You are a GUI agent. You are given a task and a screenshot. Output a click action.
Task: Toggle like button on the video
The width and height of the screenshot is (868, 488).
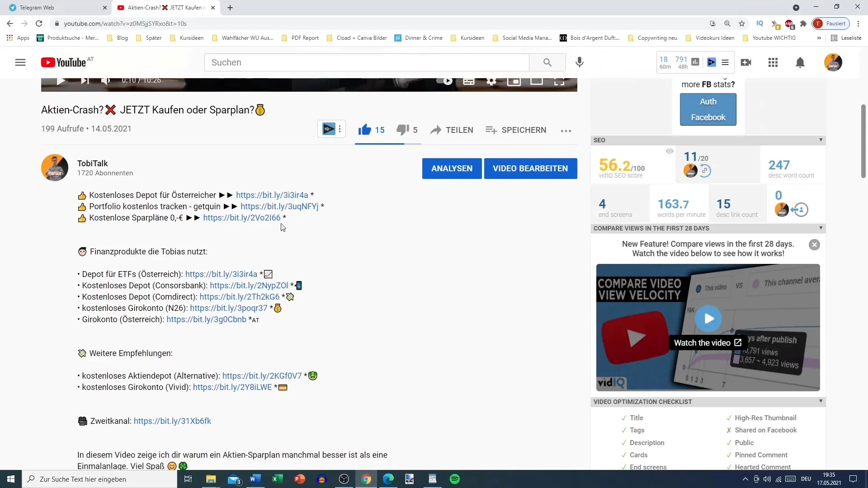(365, 130)
